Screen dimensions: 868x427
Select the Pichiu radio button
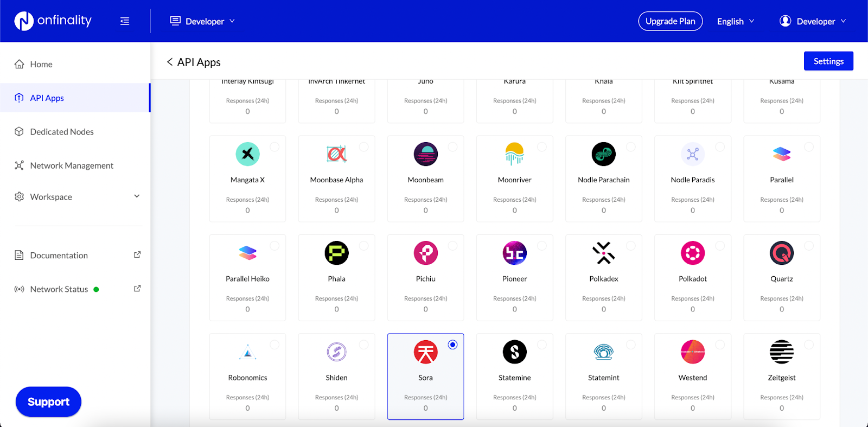click(x=452, y=246)
